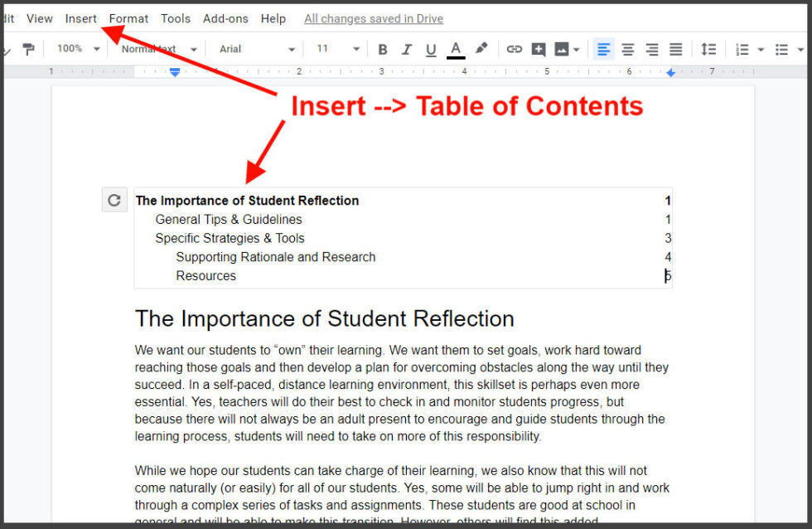Click the All changes saved in Drive link
Viewport: 812px width, 529px height.
(373, 18)
